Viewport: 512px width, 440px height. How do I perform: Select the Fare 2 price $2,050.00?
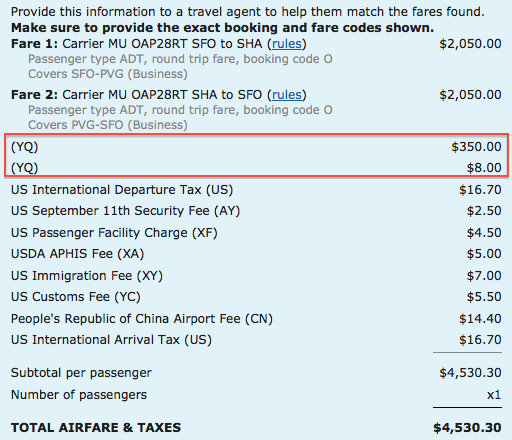point(470,95)
